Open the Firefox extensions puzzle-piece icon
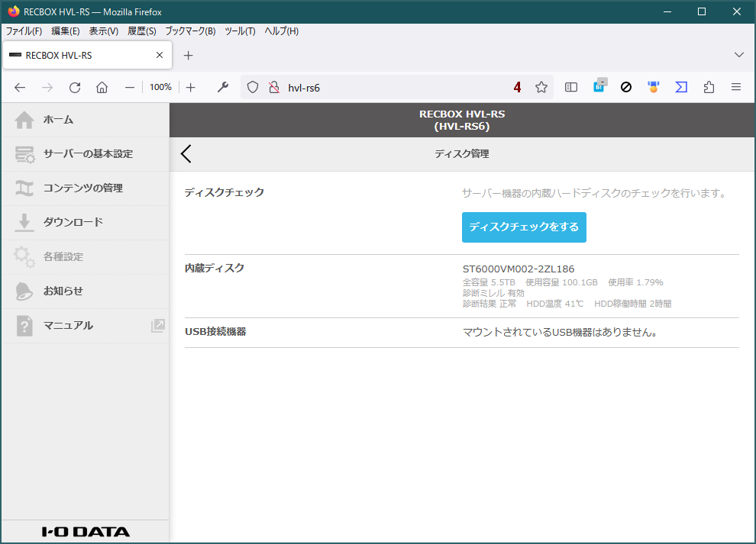This screenshot has height=544, width=756. pyautogui.click(x=709, y=87)
